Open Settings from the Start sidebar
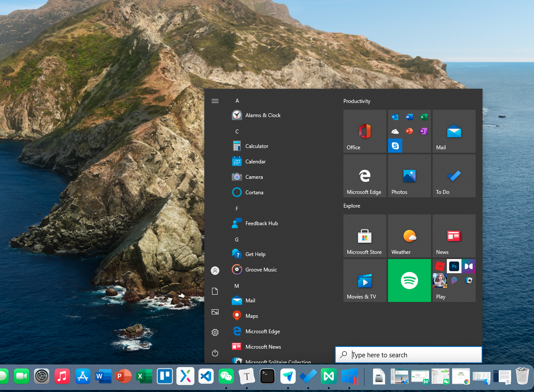Viewport: 534px width, 392px height. point(215,332)
